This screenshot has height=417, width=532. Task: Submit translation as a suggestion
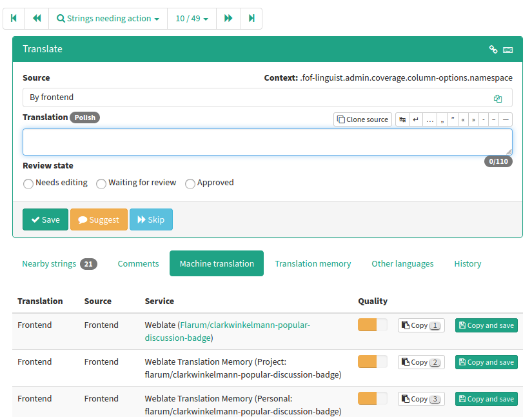(99, 219)
